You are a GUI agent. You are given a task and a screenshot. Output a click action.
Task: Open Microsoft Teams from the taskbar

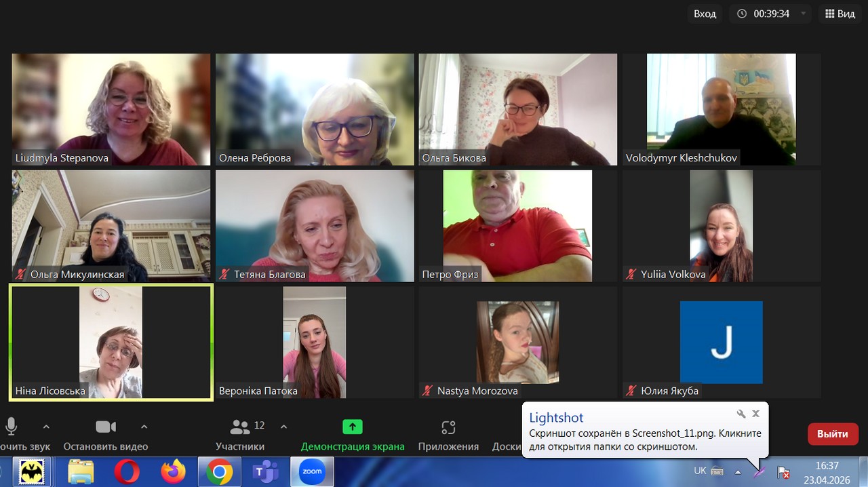pos(265,472)
